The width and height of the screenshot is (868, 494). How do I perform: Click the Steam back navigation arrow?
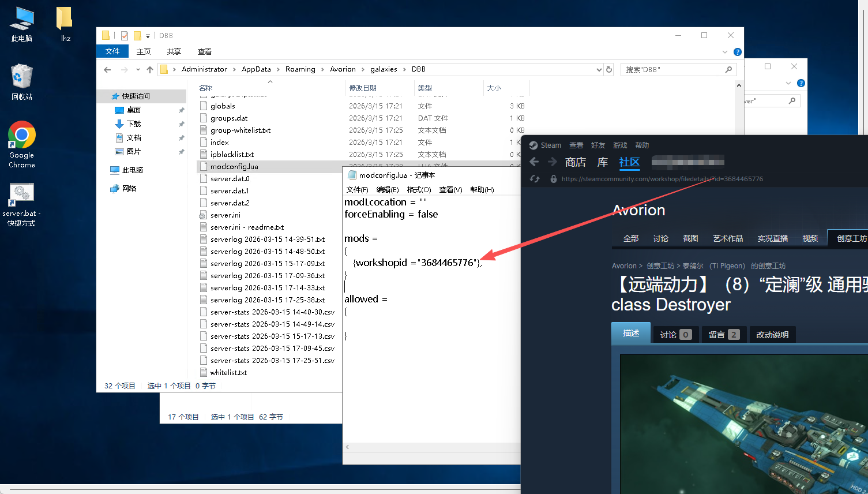tap(534, 162)
